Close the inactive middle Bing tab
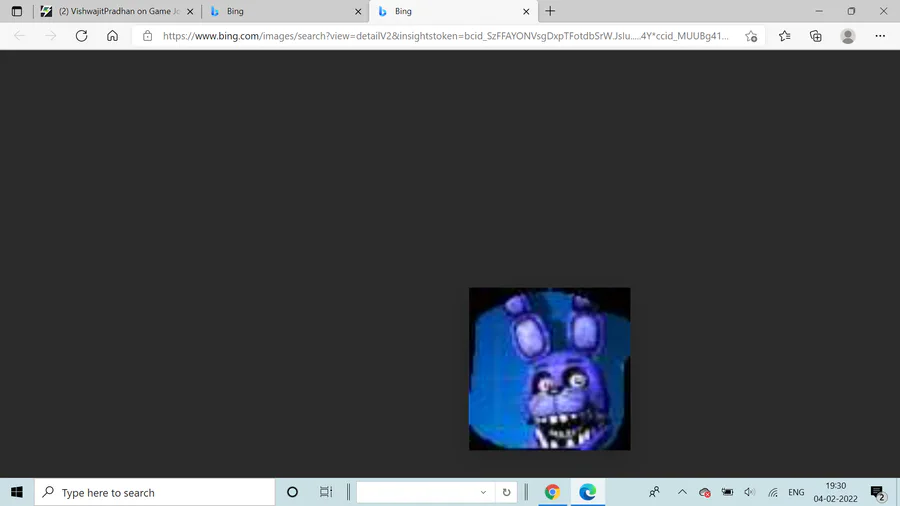900x506 pixels. point(358,11)
